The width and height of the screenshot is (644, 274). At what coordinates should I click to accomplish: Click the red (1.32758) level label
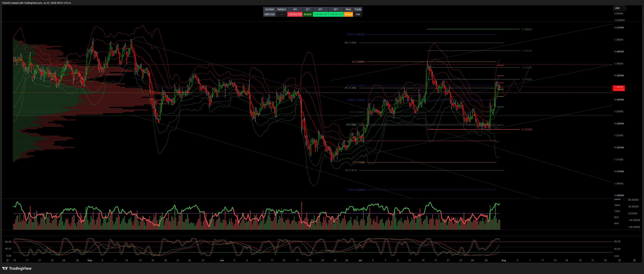click(x=527, y=130)
